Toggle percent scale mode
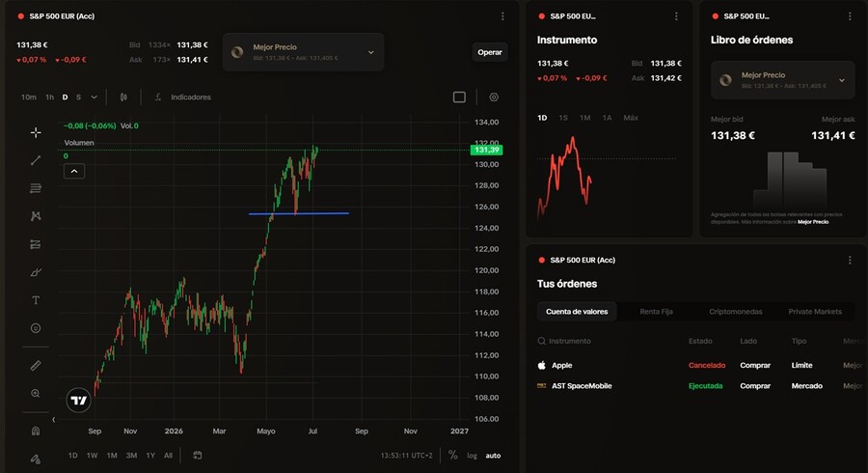Image resolution: width=868 pixels, height=473 pixels. pos(453,456)
